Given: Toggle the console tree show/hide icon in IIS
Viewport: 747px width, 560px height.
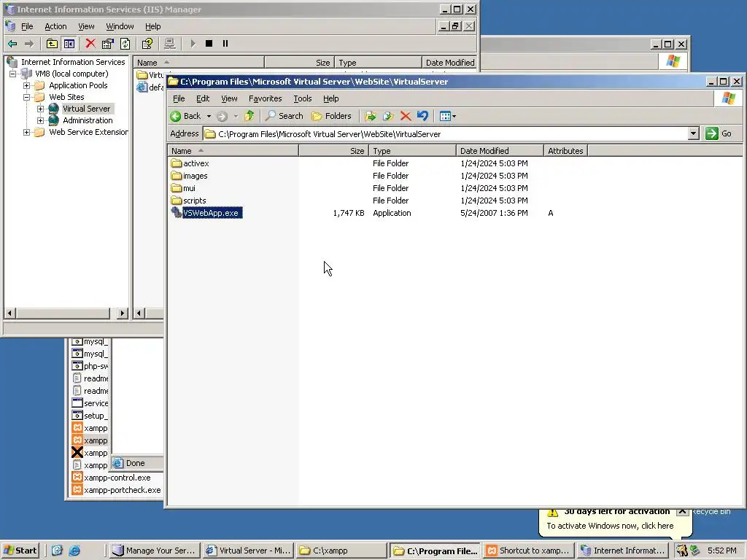Looking at the screenshot, I should pos(69,44).
